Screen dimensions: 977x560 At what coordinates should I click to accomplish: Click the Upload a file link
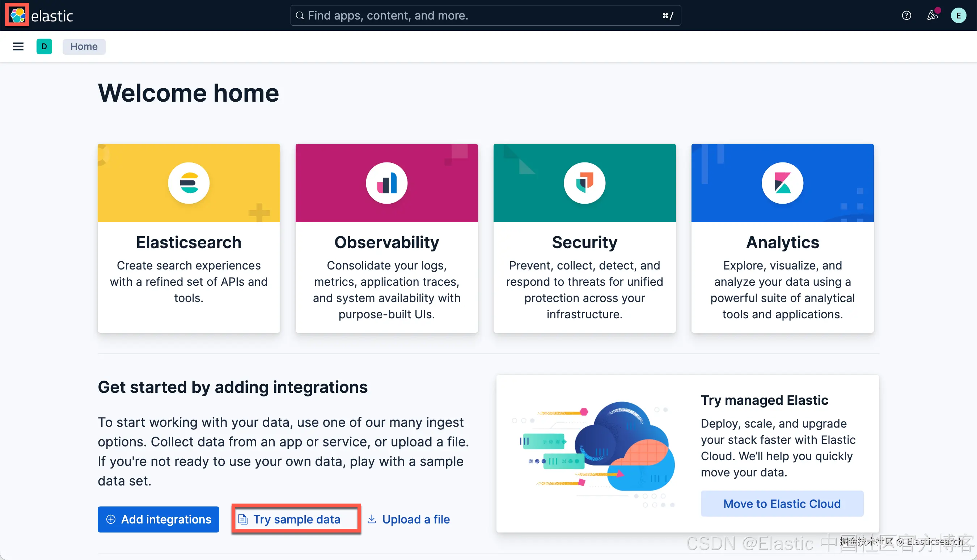click(x=409, y=519)
